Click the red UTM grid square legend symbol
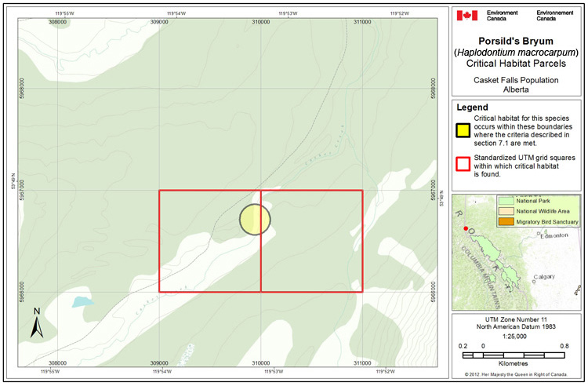 tap(463, 165)
